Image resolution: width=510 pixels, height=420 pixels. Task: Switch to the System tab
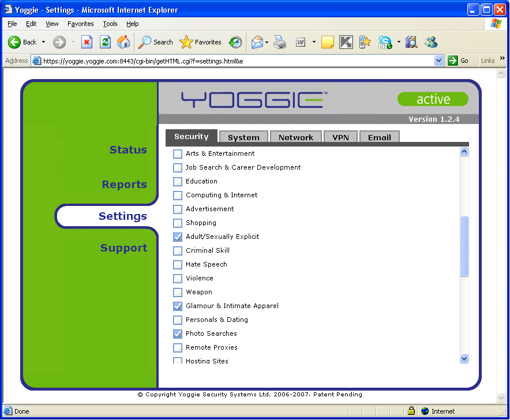click(243, 137)
